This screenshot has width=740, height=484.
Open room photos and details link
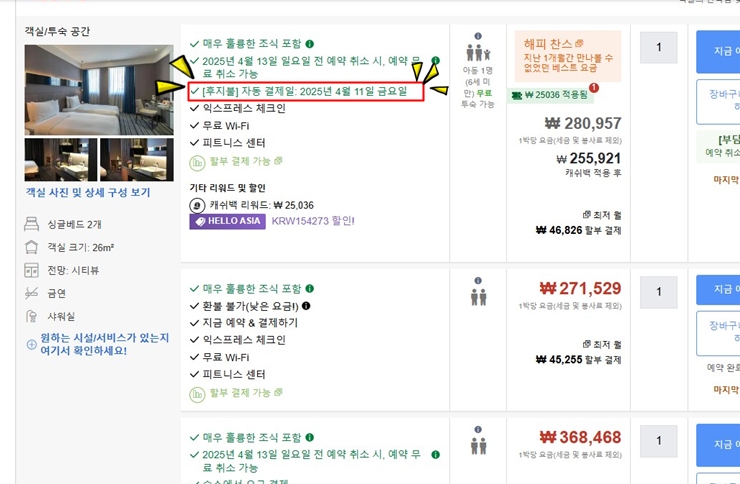pos(88,192)
